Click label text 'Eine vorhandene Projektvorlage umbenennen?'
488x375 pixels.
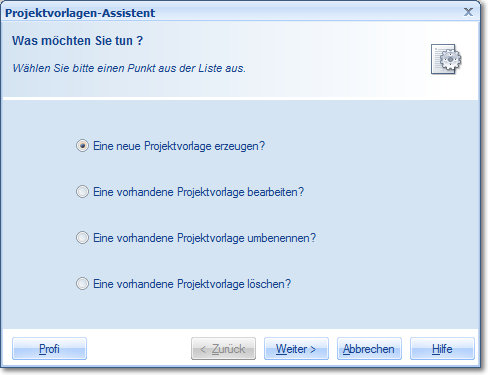pos(204,238)
